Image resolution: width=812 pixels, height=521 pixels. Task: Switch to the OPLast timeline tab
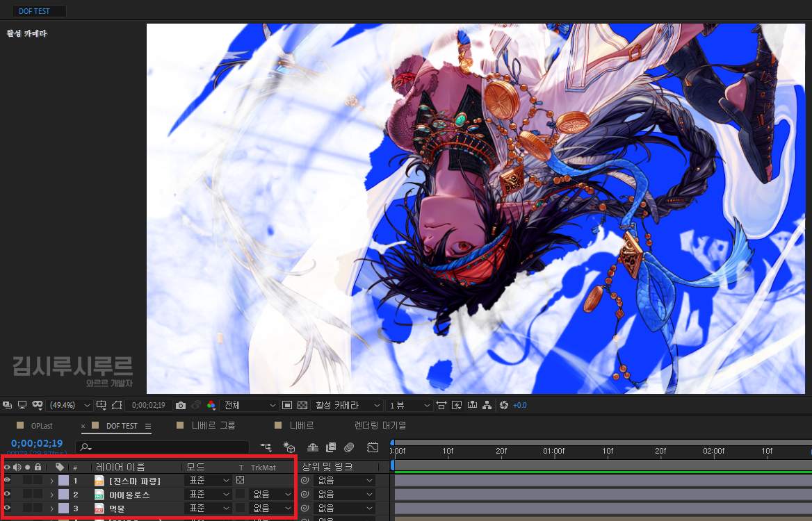pos(42,426)
